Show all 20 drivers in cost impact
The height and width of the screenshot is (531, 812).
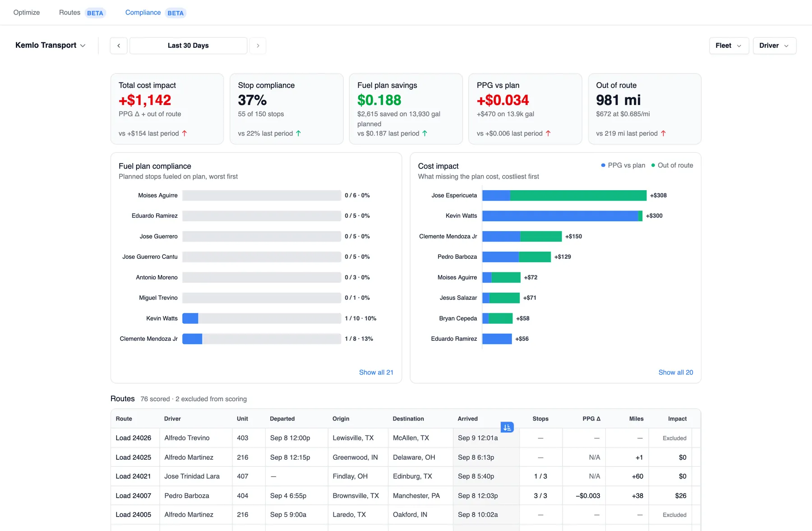[676, 372]
